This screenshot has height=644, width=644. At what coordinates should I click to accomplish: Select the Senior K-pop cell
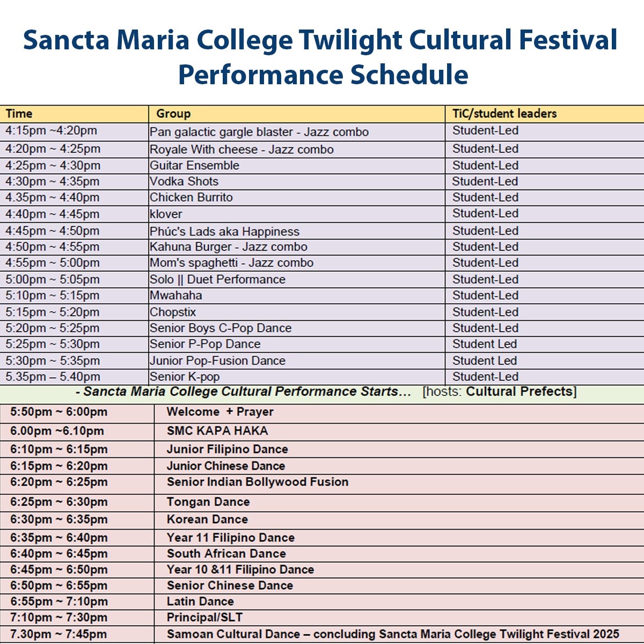click(x=185, y=377)
